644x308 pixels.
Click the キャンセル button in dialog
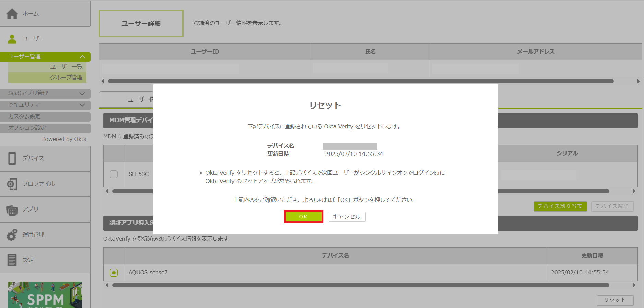(347, 217)
